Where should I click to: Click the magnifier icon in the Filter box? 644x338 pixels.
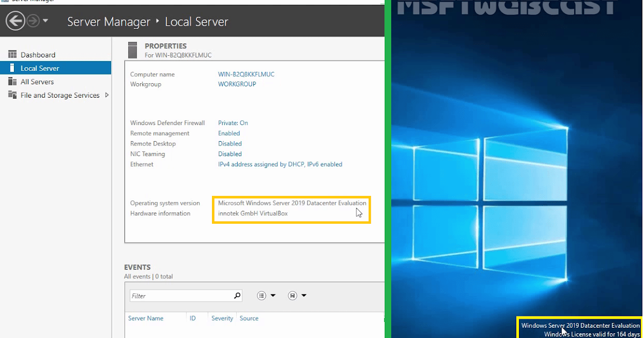[x=237, y=295]
